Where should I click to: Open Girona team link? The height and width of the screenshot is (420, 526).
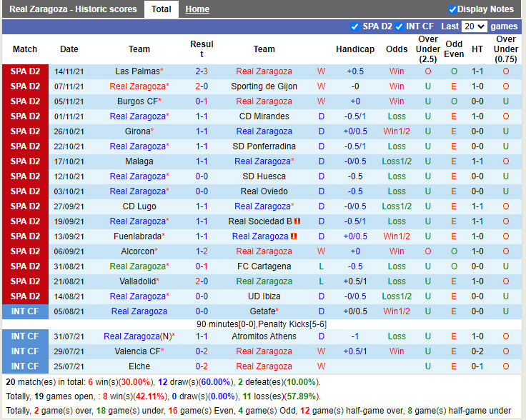pyautogui.click(x=139, y=131)
